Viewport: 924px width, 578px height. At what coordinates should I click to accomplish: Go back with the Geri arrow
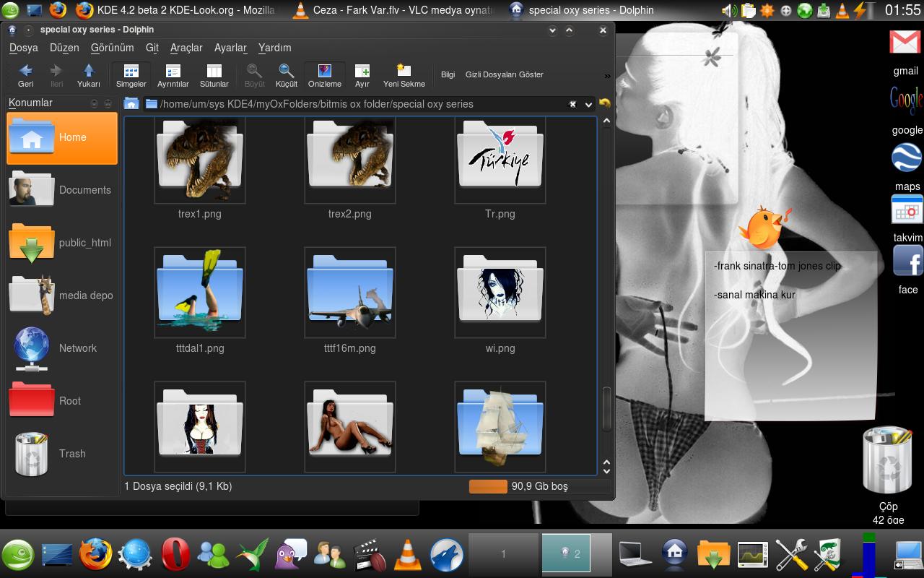point(25,75)
